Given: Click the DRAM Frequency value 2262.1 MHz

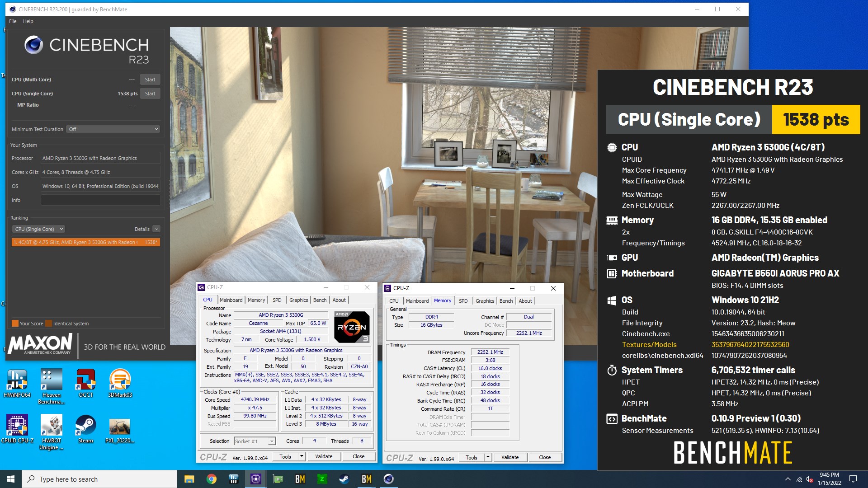Looking at the screenshot, I should (490, 352).
